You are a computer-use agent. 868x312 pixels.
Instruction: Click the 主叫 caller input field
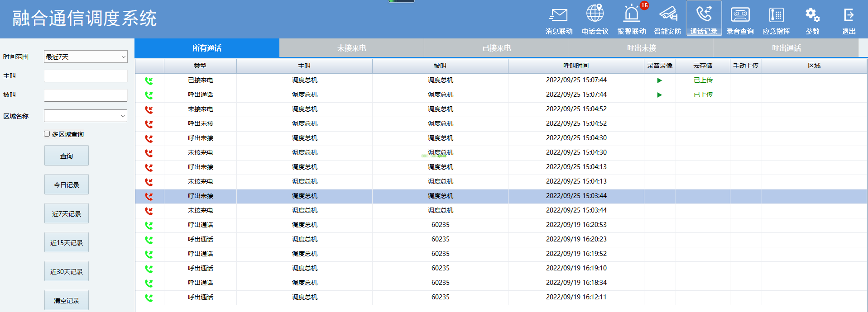pos(86,76)
